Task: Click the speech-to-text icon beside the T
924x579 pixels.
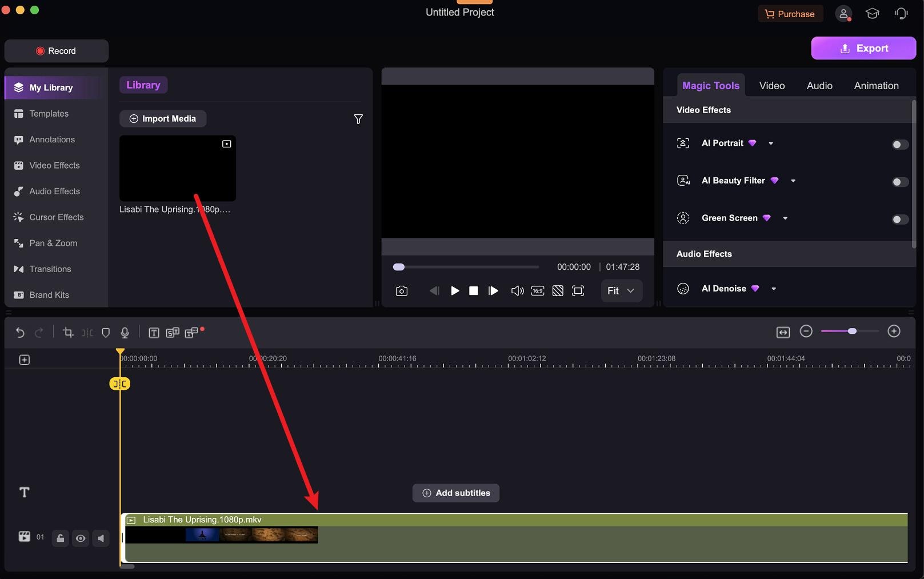Action: coord(173,333)
